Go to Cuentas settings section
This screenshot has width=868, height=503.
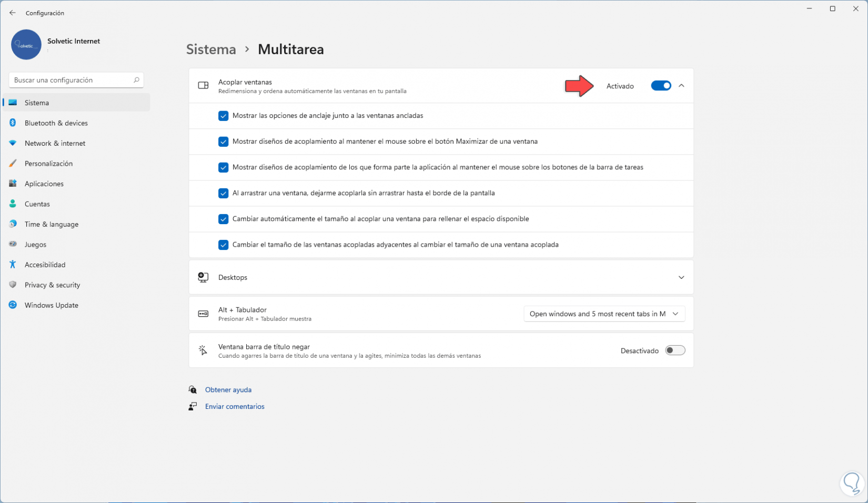pyautogui.click(x=37, y=204)
